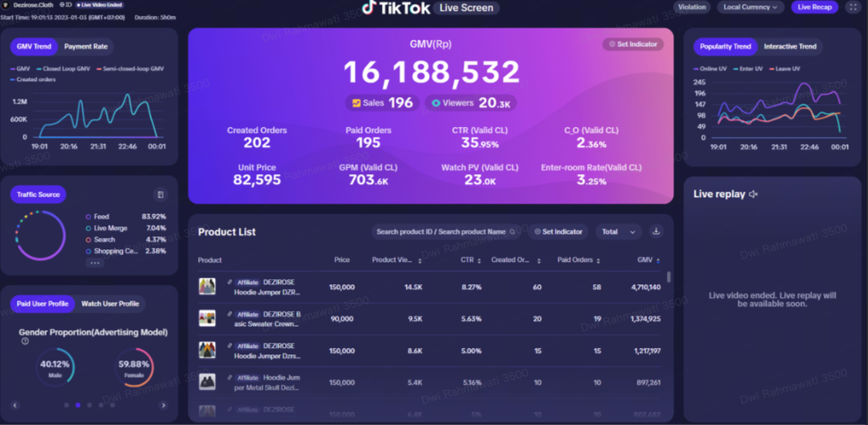The width and height of the screenshot is (868, 425).
Task: Click the fullscreen expand icon
Action: point(853,7)
